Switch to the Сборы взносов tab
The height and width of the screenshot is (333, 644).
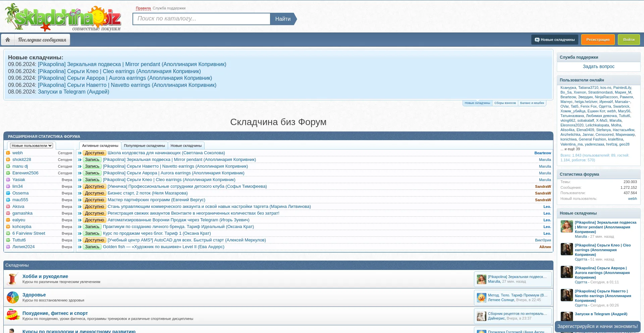pos(505,103)
